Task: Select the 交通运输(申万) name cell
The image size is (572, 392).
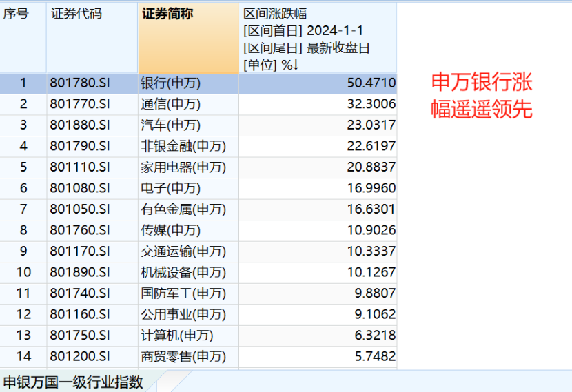Action: pos(188,251)
